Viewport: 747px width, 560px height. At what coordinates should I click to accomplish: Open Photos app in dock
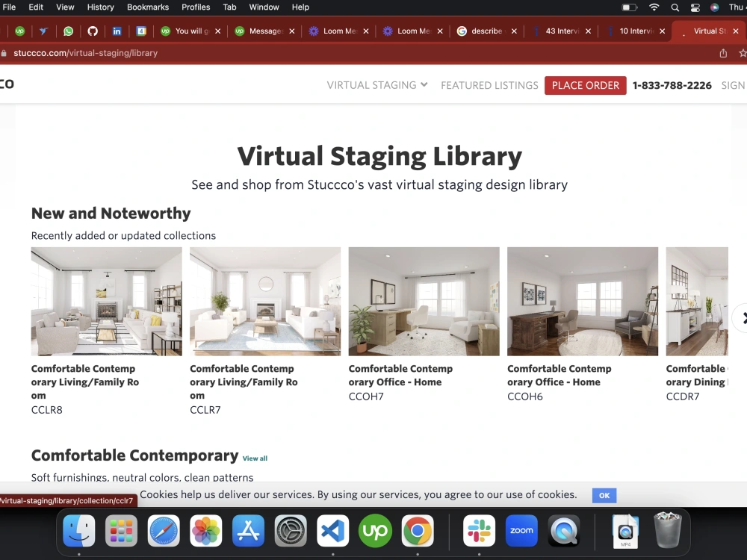(x=206, y=530)
